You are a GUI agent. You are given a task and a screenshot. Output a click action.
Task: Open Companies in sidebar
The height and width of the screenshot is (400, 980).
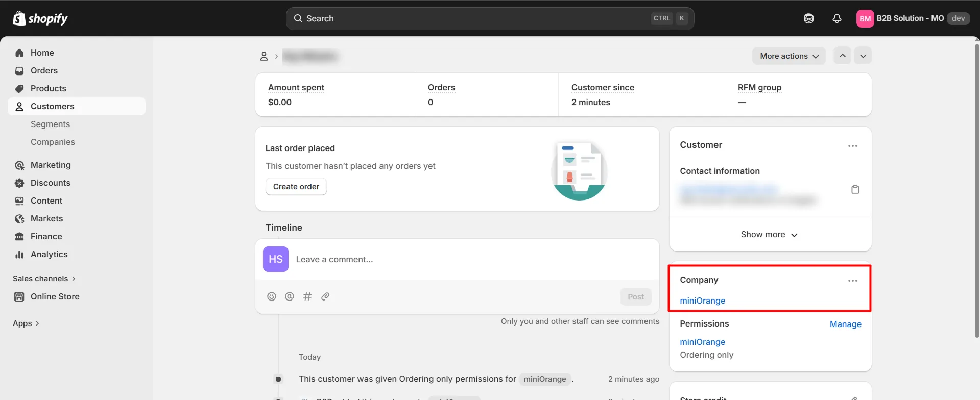[53, 142]
